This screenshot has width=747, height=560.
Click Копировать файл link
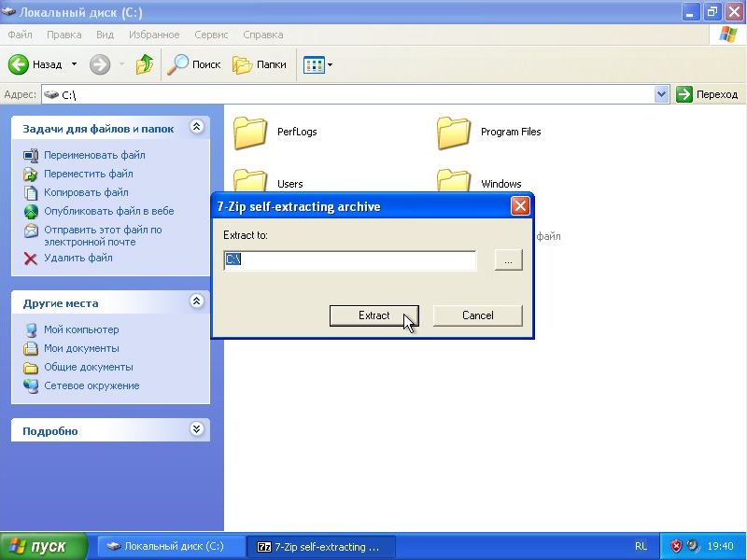point(86,192)
